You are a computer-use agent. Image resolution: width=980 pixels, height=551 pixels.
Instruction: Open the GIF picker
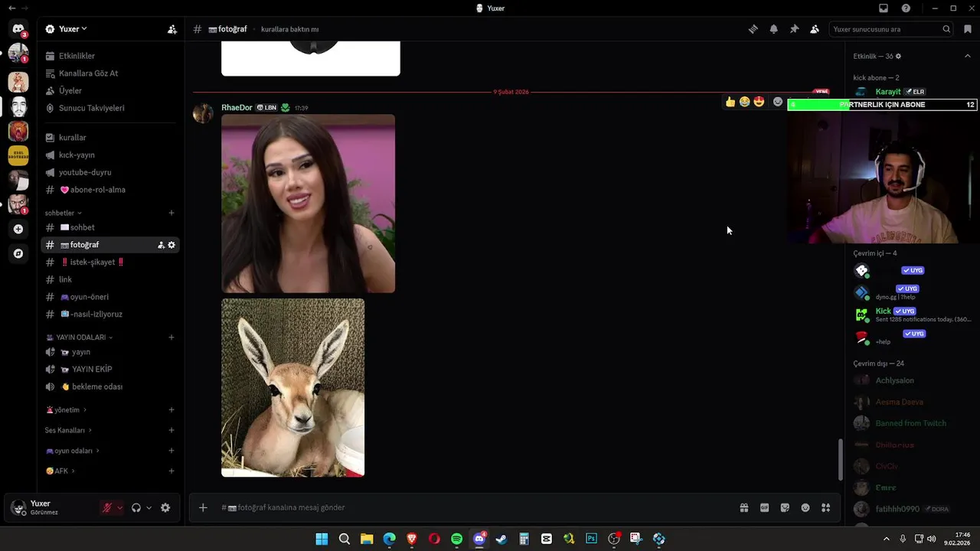point(764,507)
